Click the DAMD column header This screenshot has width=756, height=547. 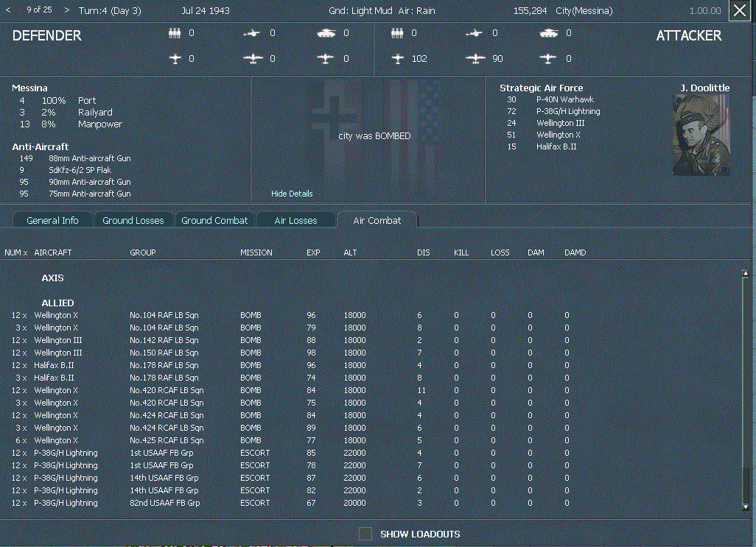[575, 253]
